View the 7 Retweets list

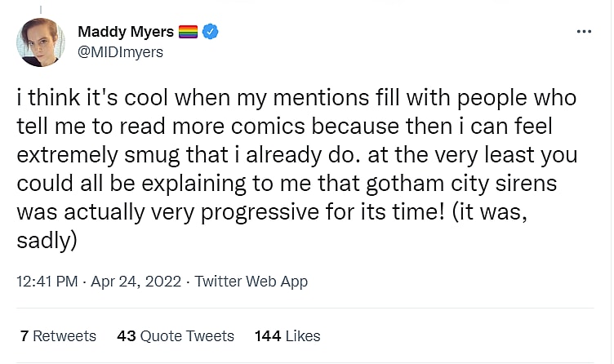57,335
